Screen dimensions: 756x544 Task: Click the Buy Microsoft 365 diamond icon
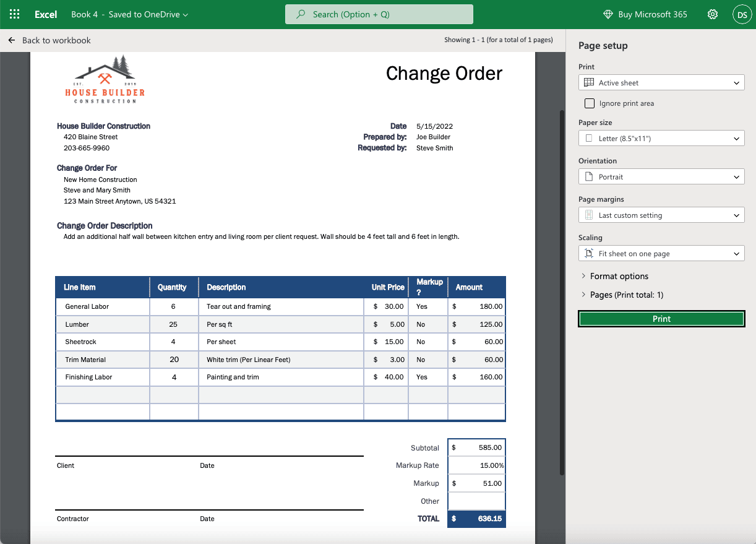click(x=608, y=14)
